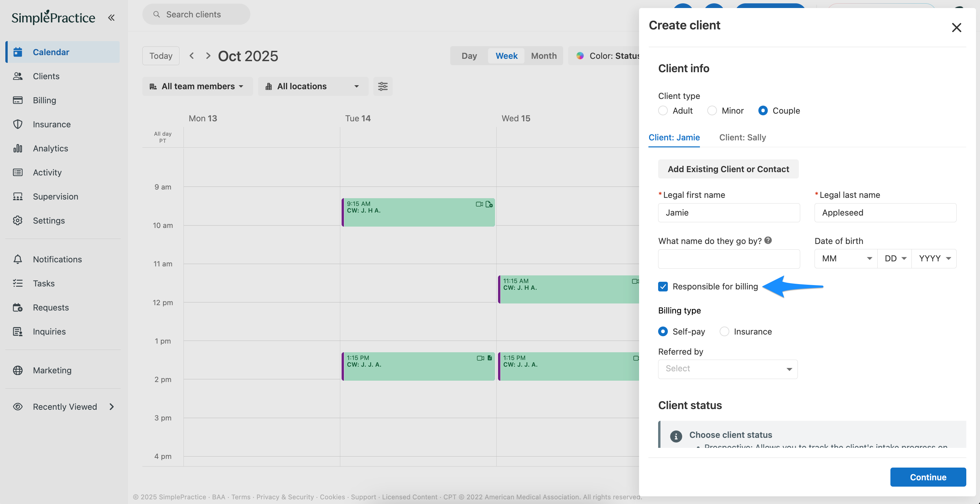Switch calendar to Day view
Viewport: 980px width, 504px height.
(469, 55)
